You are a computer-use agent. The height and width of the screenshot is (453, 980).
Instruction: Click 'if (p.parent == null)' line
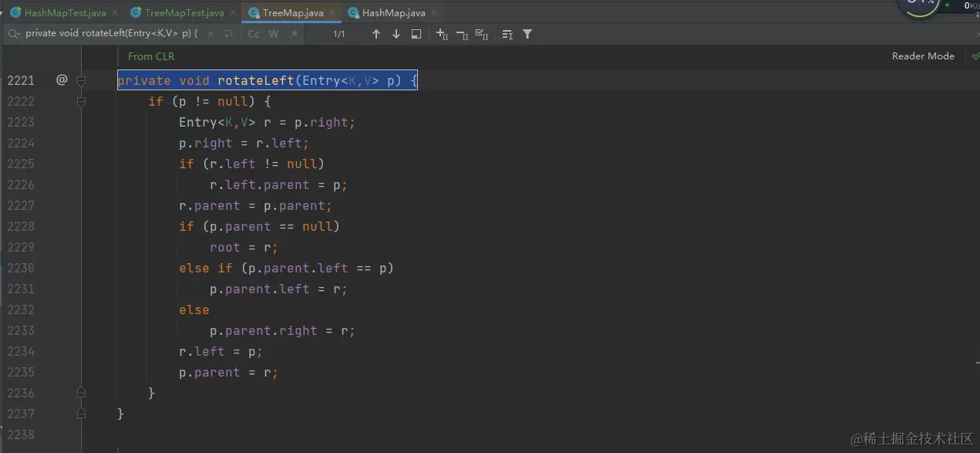point(259,226)
